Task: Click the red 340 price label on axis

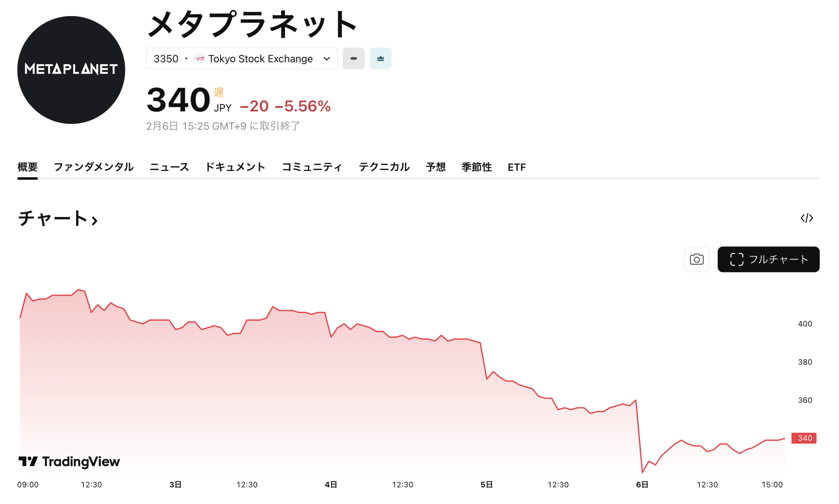Action: point(804,438)
